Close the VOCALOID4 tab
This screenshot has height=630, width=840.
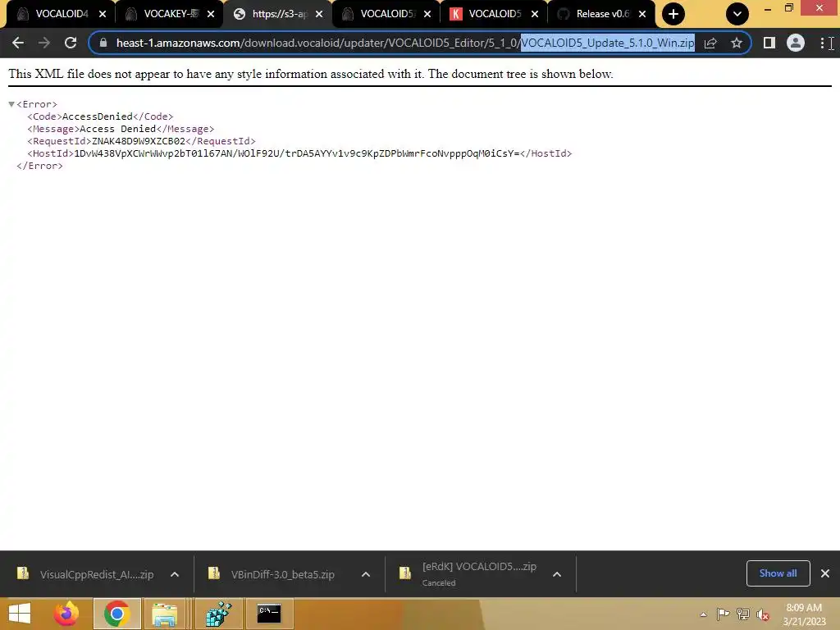click(103, 15)
